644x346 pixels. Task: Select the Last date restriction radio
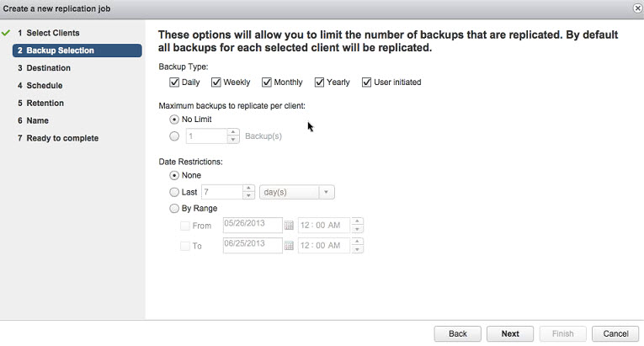[174, 192]
